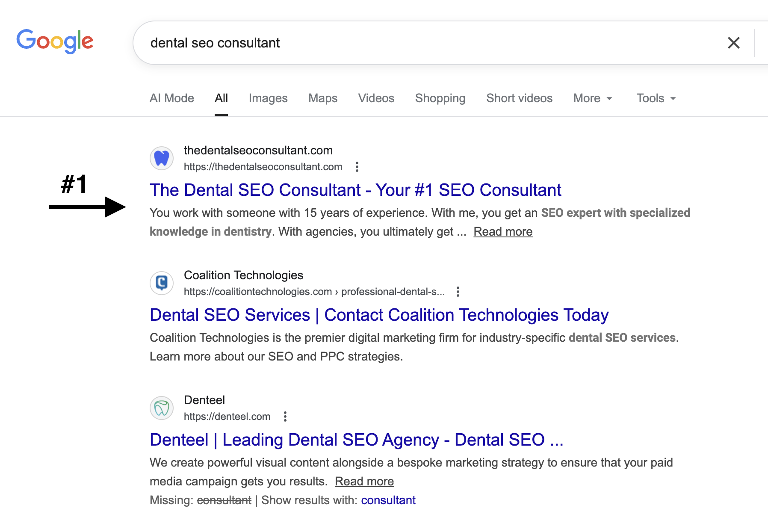Switch to the Images tab
Image resolution: width=768 pixels, height=532 pixels.
(x=268, y=98)
